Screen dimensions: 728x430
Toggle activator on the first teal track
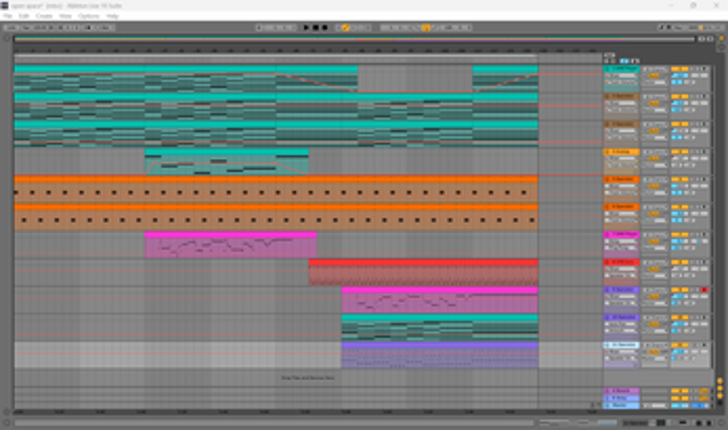(x=676, y=68)
